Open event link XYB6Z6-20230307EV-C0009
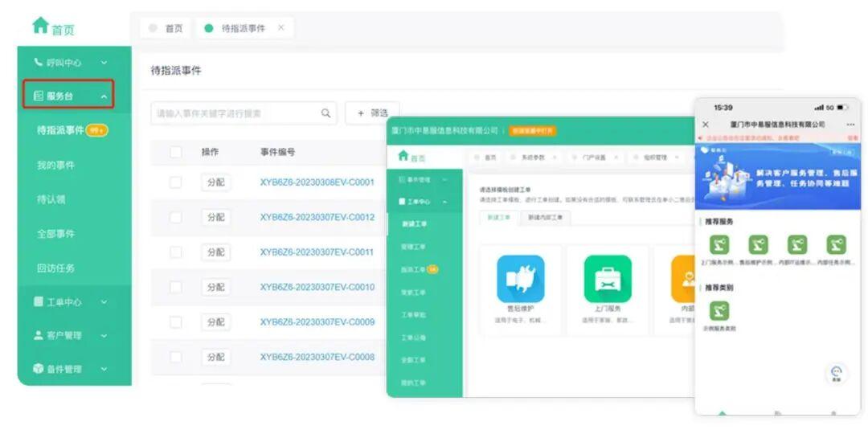The height and width of the screenshot is (434, 868). (317, 321)
